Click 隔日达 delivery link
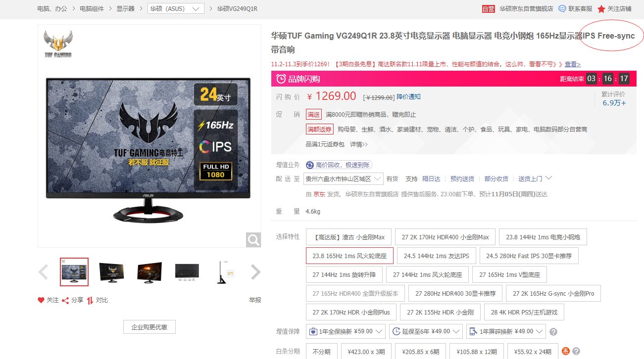 (431, 179)
